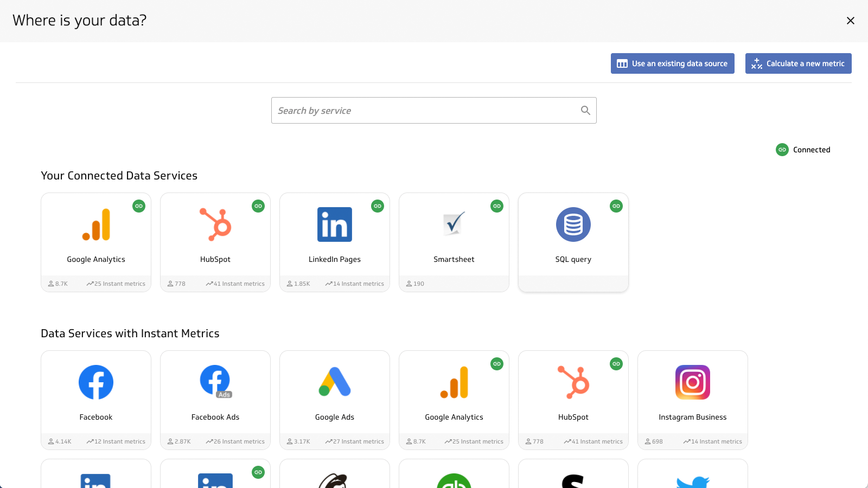This screenshot has height=488, width=868.
Task: Click connected badge on HubSpot connected card
Action: coord(258,206)
